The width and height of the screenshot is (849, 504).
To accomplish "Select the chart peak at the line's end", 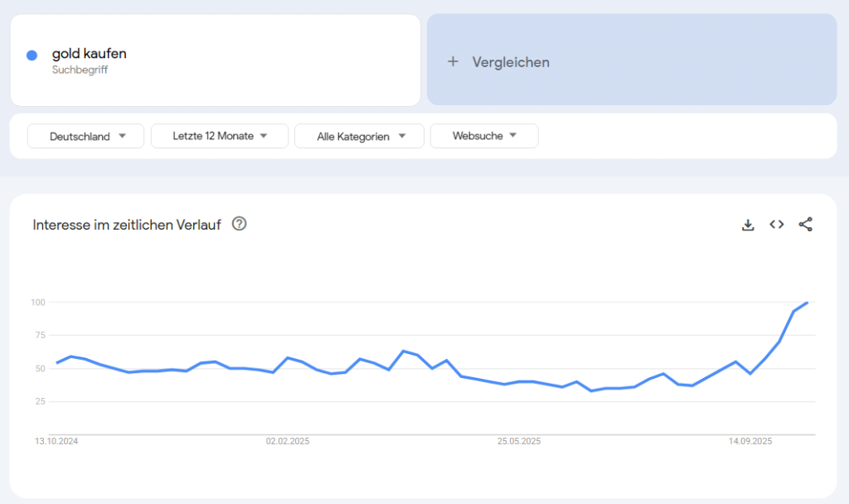I will point(808,303).
